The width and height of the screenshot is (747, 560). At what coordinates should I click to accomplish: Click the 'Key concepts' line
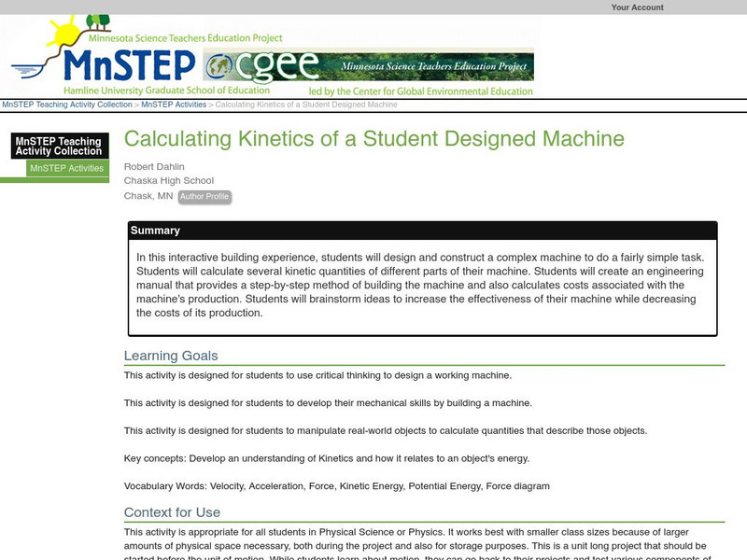point(327,458)
